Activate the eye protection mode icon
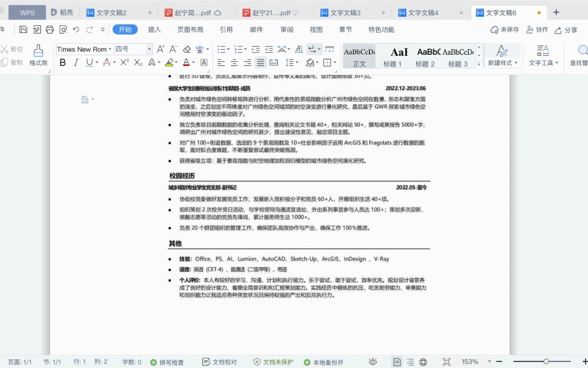Screen dimensions: 588x368 tap(373, 362)
